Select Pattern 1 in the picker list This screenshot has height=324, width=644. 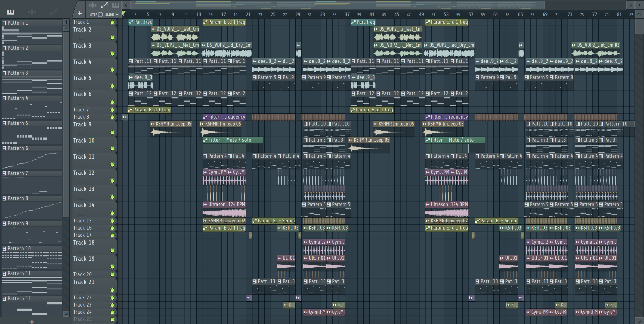click(32, 23)
